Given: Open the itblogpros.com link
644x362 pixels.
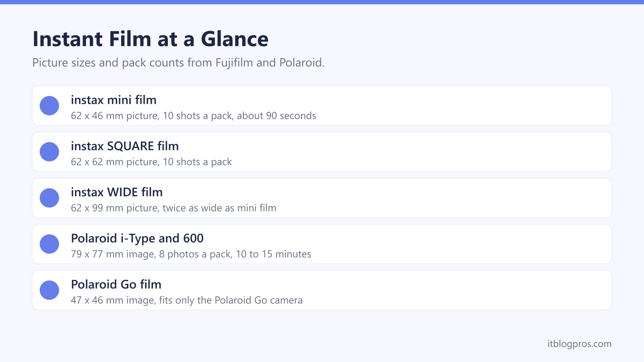Looking at the screenshot, I should [579, 344].
